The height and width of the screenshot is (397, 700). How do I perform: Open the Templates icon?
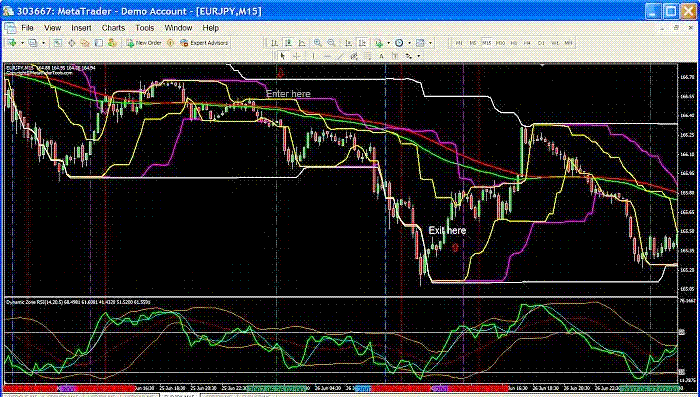pyautogui.click(x=420, y=43)
